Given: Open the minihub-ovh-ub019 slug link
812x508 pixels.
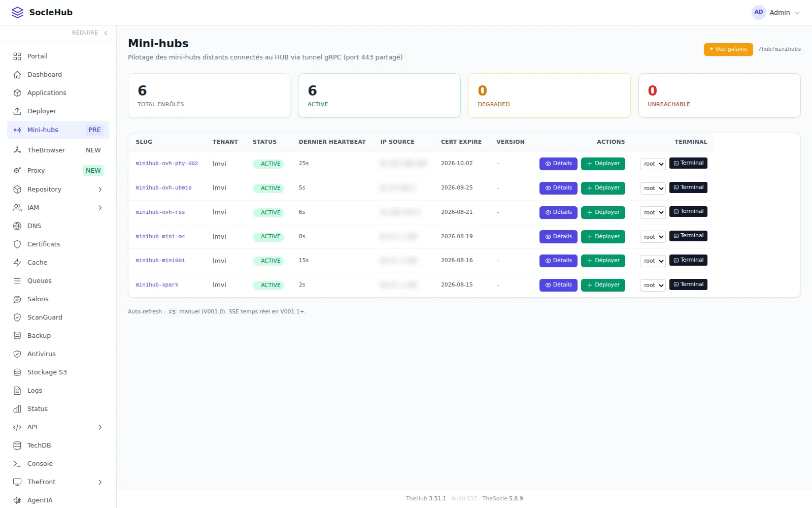Looking at the screenshot, I should click(x=163, y=188).
